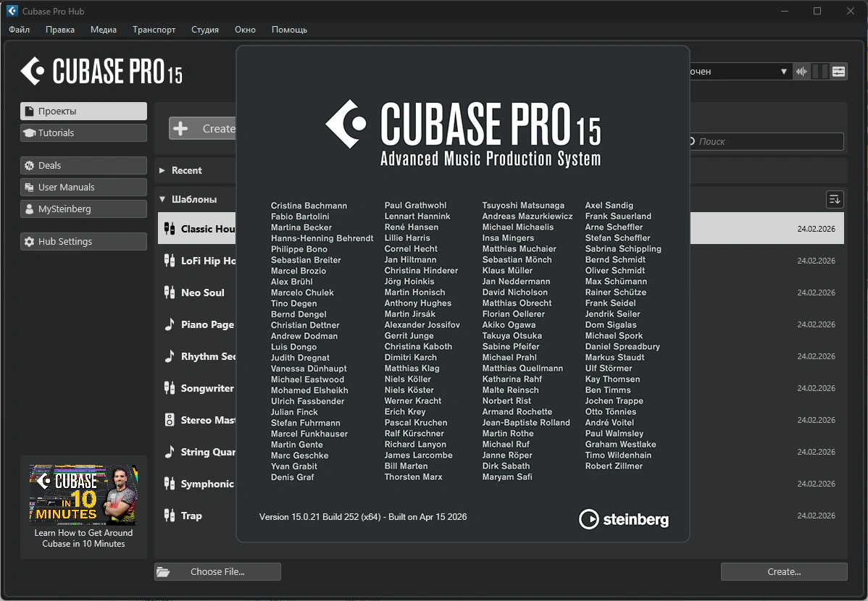Click the Trap row date 24.02.2026

[816, 516]
